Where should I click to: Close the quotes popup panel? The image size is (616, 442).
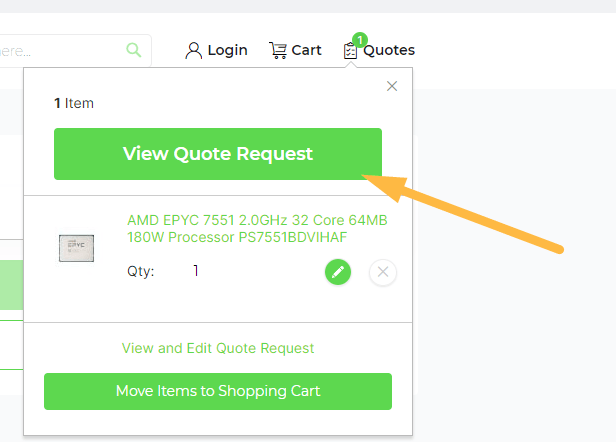click(x=392, y=86)
